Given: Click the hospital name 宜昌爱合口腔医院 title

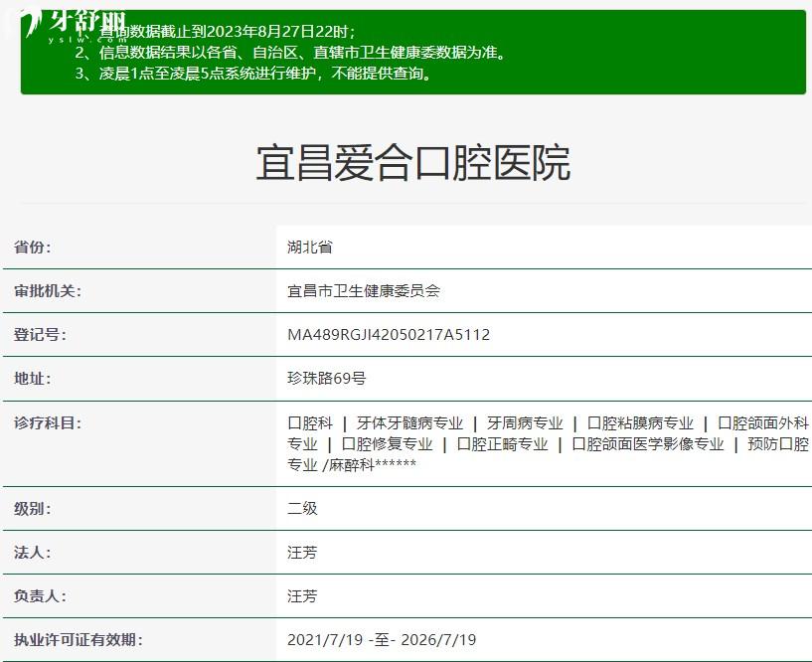Looking at the screenshot, I should pyautogui.click(x=406, y=164).
